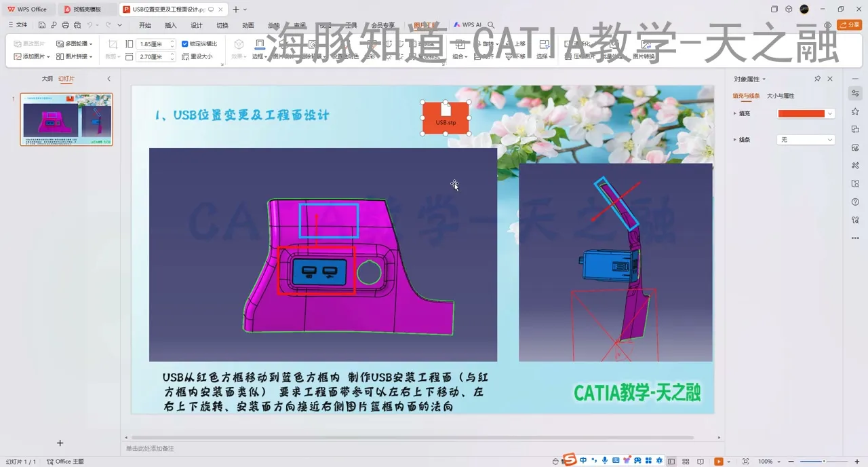Click the find/search magnifier icon near WPS AI
Viewport: 868px width, 467px height.
tap(490, 24)
